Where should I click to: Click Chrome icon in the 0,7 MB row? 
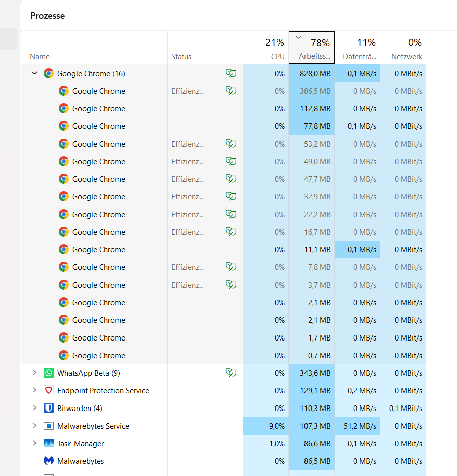point(64,355)
